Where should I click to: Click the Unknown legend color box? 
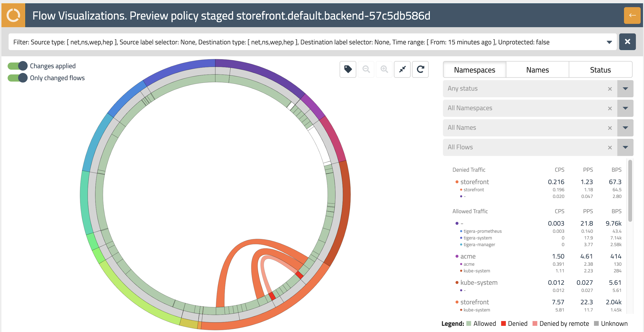coord(596,323)
